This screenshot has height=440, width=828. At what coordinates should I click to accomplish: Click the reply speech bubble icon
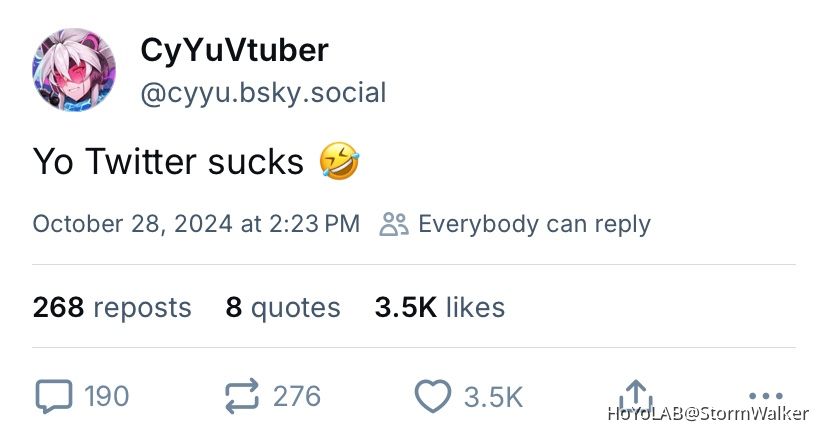click(x=53, y=397)
